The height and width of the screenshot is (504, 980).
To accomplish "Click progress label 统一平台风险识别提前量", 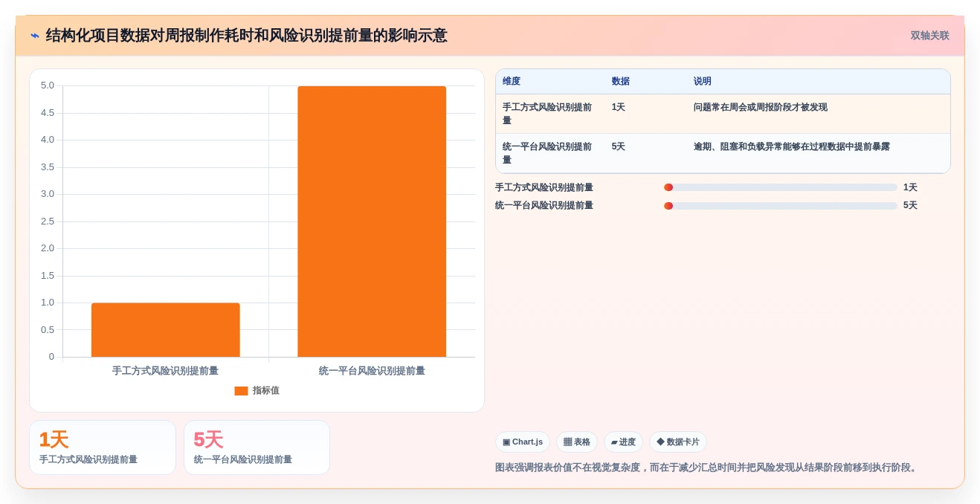I will 544,206.
